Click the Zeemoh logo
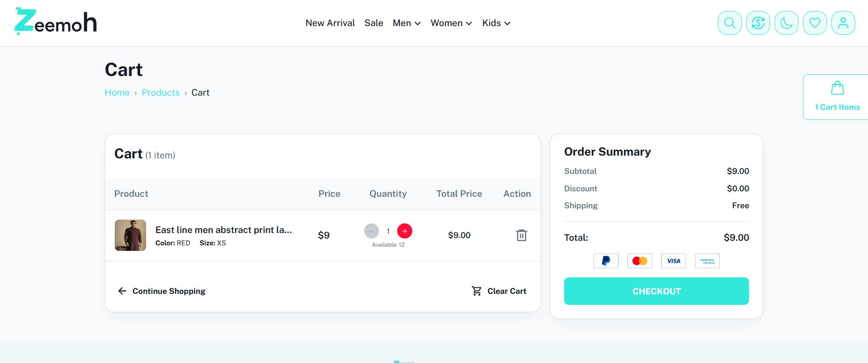This screenshot has width=868, height=363. point(56,22)
